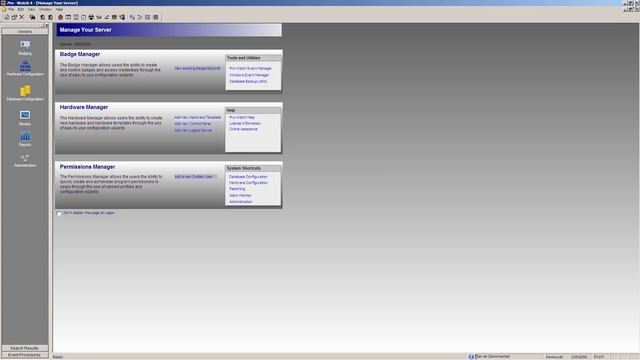
Task: Click the X delete icon in the toolbar
Action: tap(22, 17)
